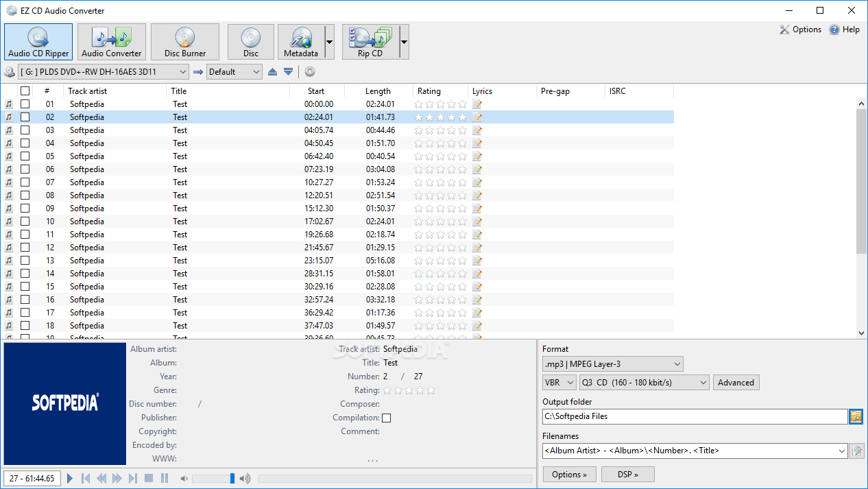Viewport: 868px width, 489px height.
Task: Rewind playback
Action: (x=101, y=478)
